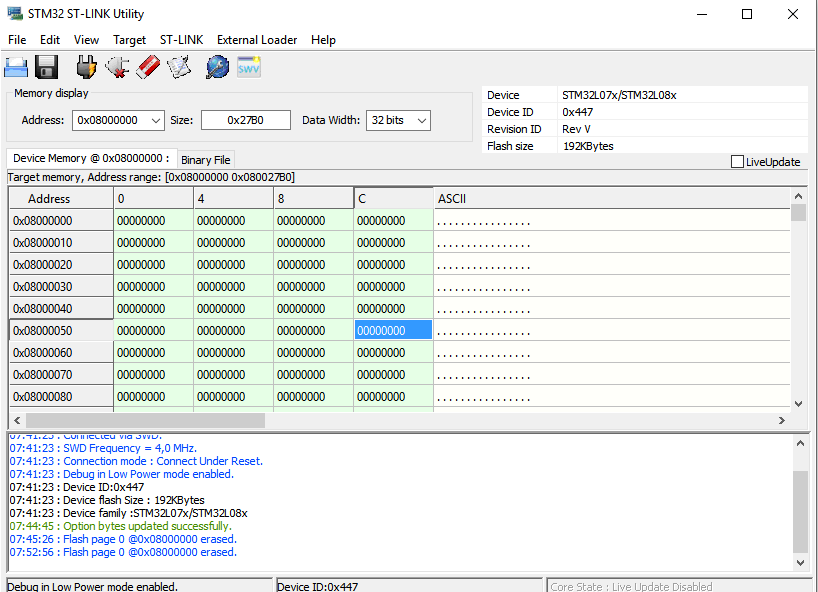818x592 pixels.
Task: Enable the LiveUpdate checkbox
Action: [737, 162]
